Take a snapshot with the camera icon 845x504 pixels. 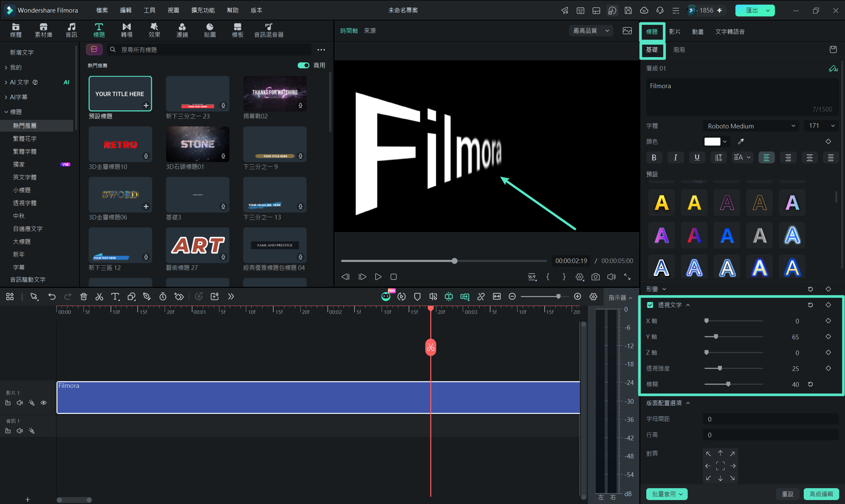pos(595,277)
